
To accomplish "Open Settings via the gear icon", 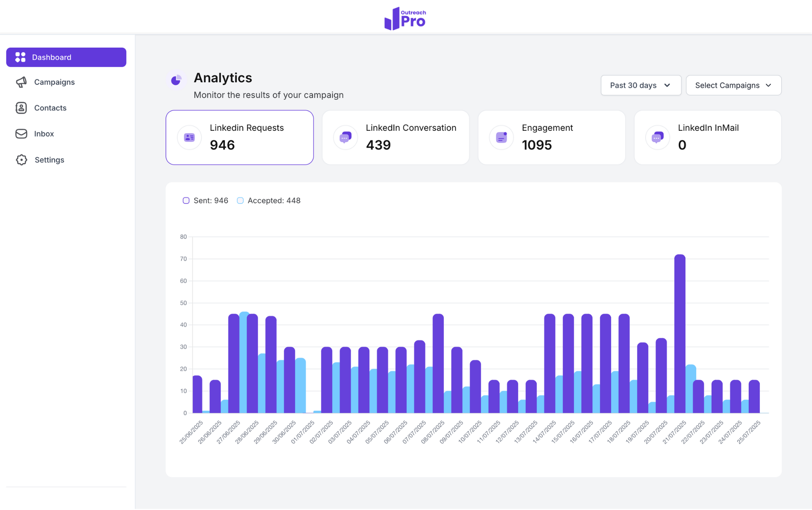I will pos(21,159).
